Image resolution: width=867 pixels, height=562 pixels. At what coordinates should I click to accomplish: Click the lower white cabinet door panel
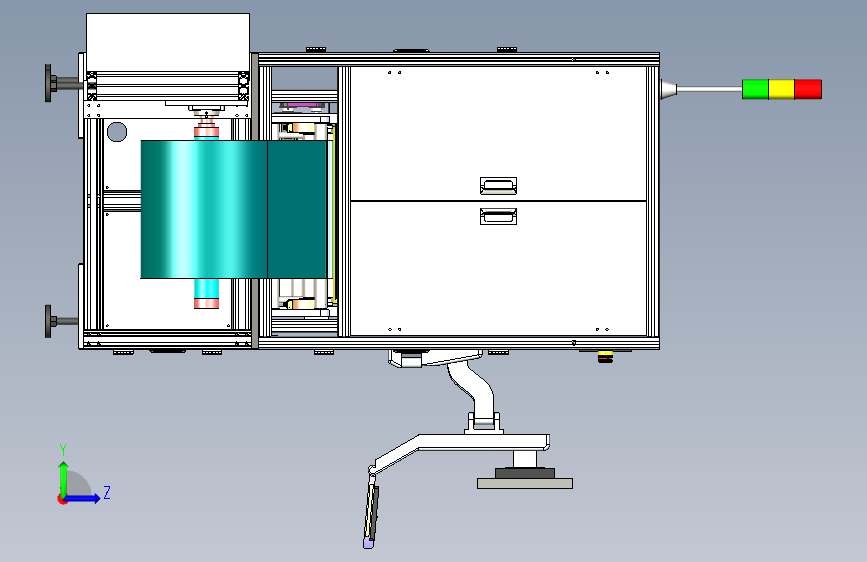point(498,268)
